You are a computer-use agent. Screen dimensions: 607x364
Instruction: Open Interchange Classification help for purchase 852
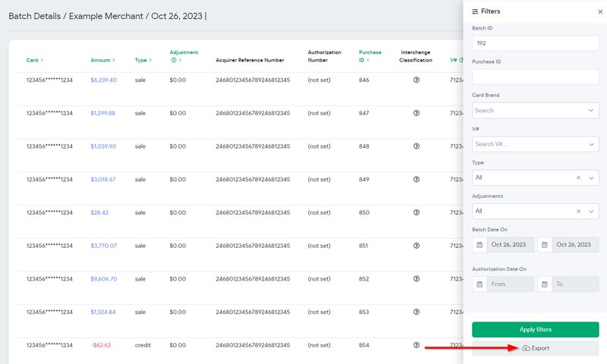416,278
